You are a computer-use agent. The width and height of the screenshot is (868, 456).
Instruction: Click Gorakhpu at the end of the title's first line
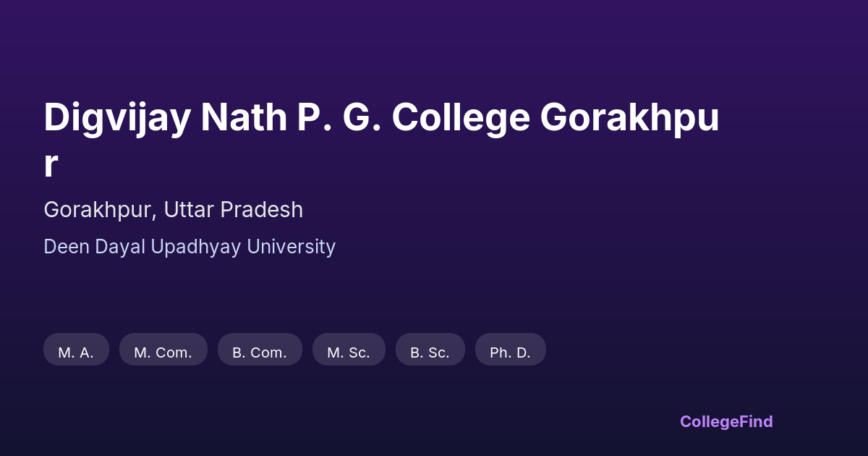[629, 118]
